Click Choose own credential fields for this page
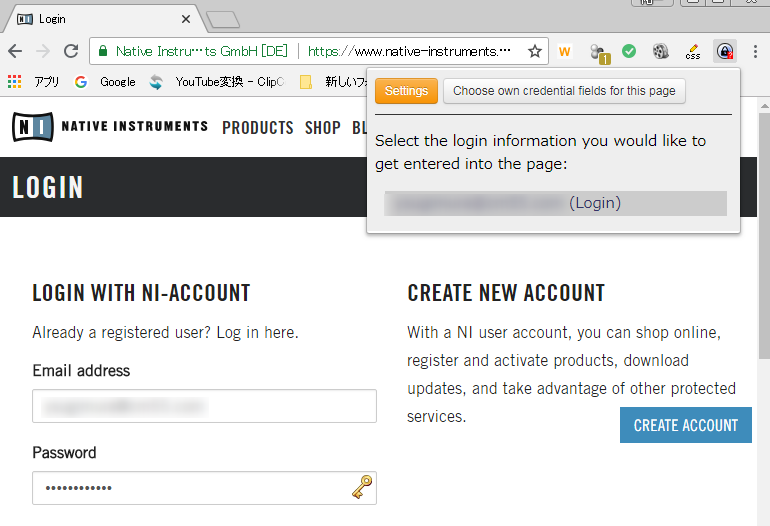 pos(564,91)
